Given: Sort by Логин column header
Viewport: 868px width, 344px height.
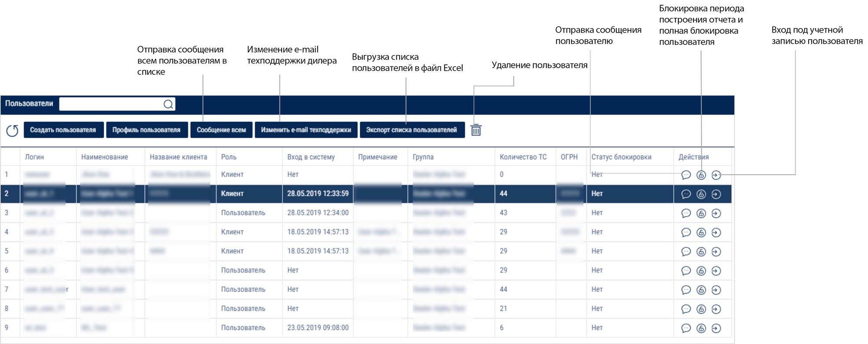Looking at the screenshot, I should tap(34, 157).
